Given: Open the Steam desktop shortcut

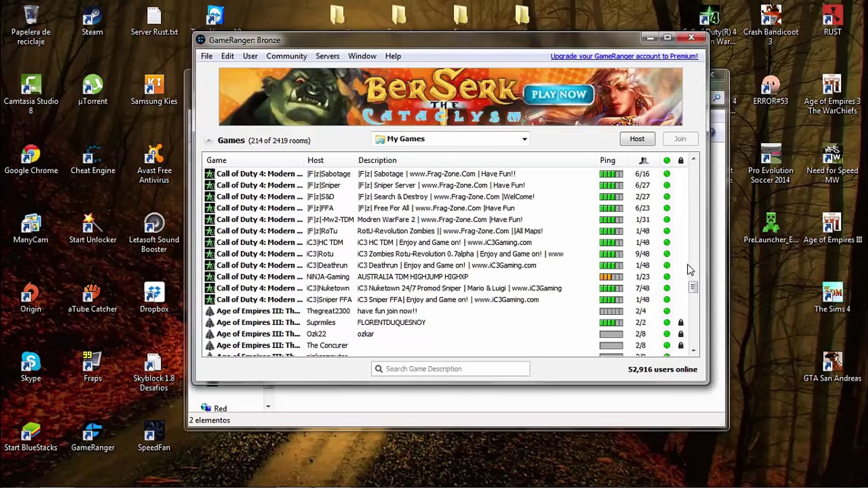Looking at the screenshot, I should 92,20.
